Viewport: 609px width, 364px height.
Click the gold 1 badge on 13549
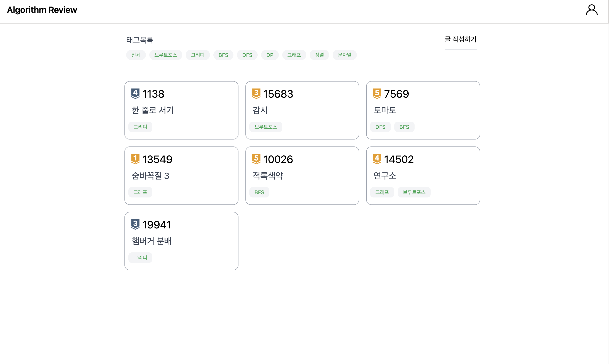click(135, 159)
